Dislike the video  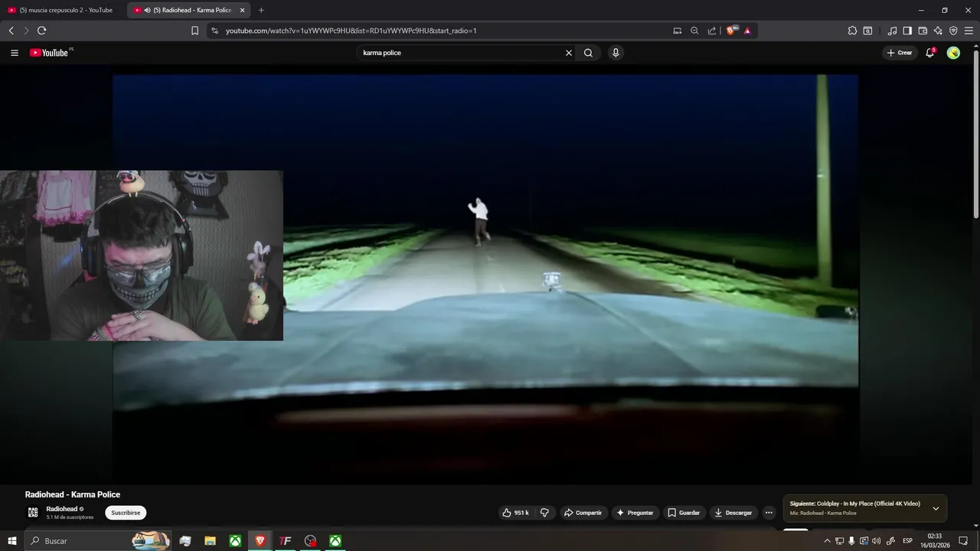(x=544, y=513)
